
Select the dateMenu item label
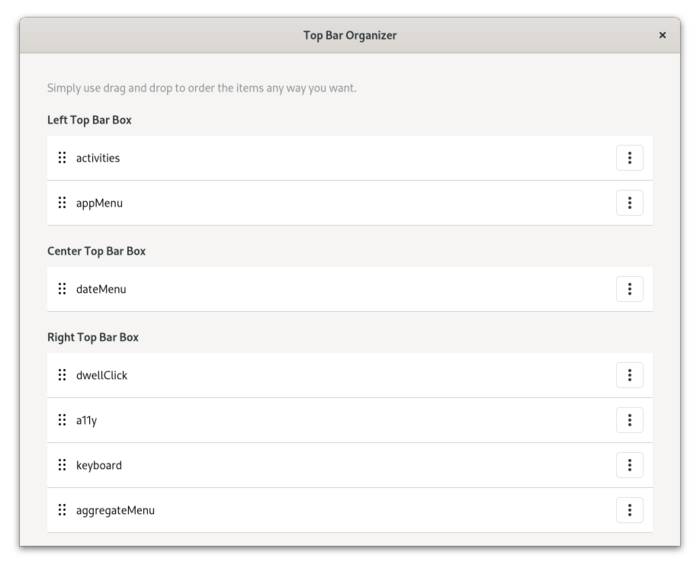[x=101, y=289]
